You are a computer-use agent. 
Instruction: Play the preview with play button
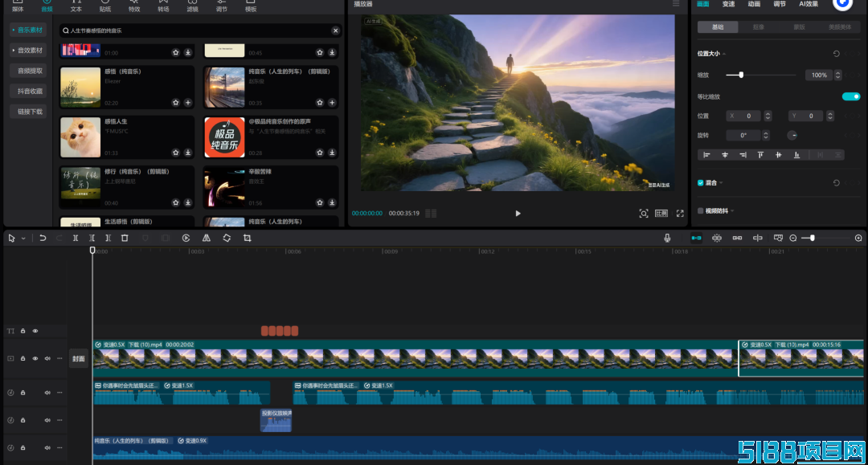(518, 214)
